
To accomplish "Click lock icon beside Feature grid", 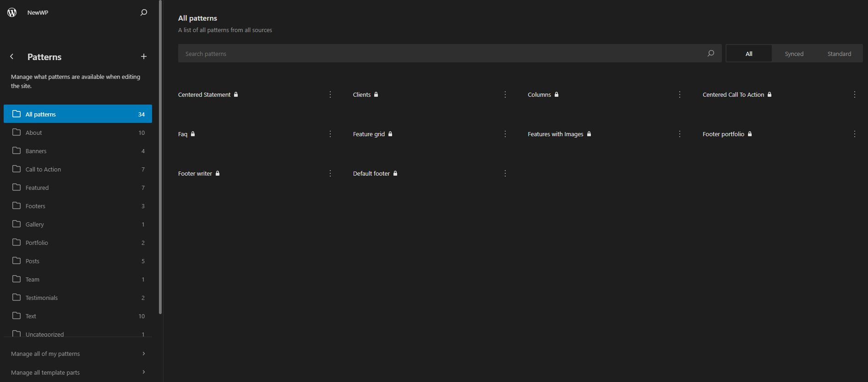I will (390, 134).
